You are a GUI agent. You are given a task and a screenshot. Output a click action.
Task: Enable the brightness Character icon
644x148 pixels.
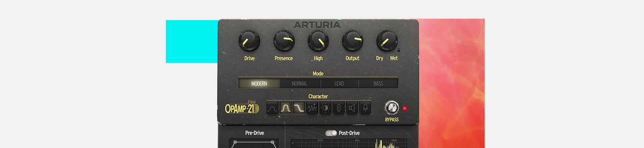click(x=325, y=108)
